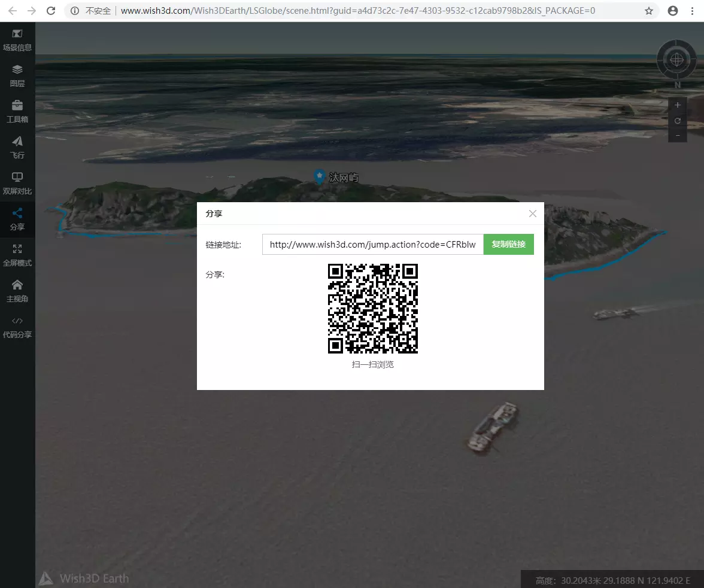Click the 扫一扫浏览 caption text
Screen dimensions: 704x588
click(372, 364)
